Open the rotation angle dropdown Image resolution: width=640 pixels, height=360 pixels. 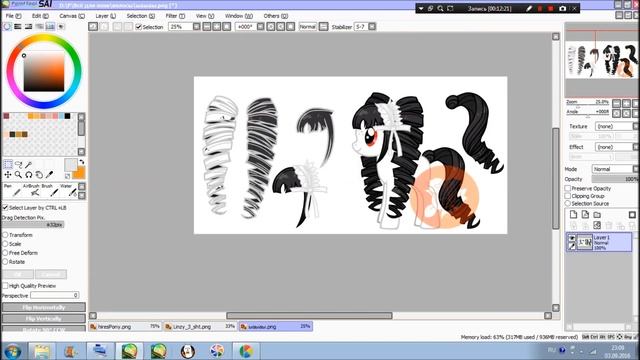pos(260,27)
